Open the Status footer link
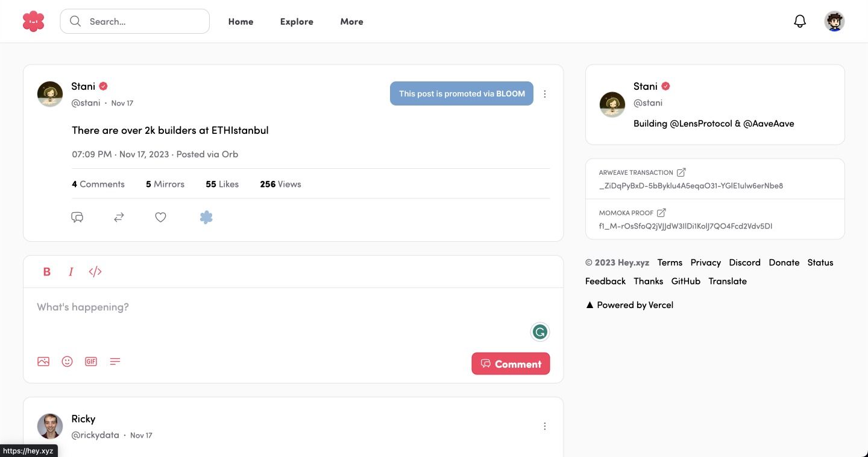 820,262
